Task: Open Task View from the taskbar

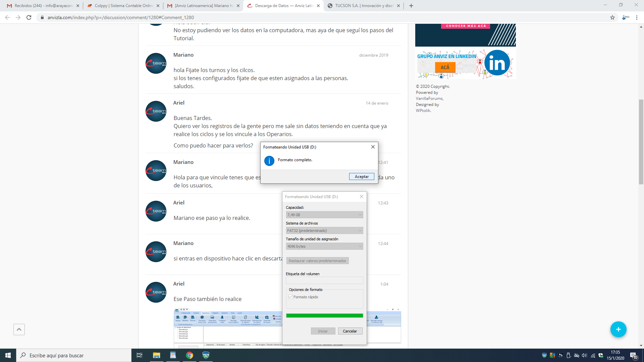Action: click(140, 355)
